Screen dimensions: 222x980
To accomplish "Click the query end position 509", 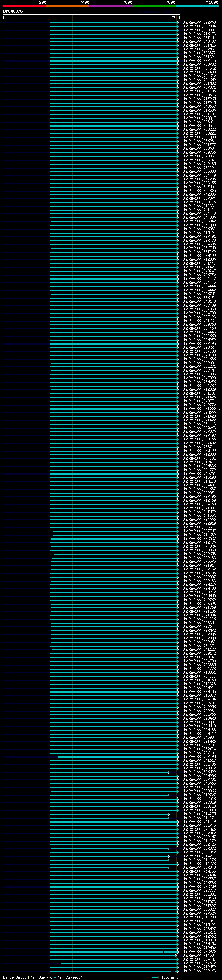I will 175,17.
